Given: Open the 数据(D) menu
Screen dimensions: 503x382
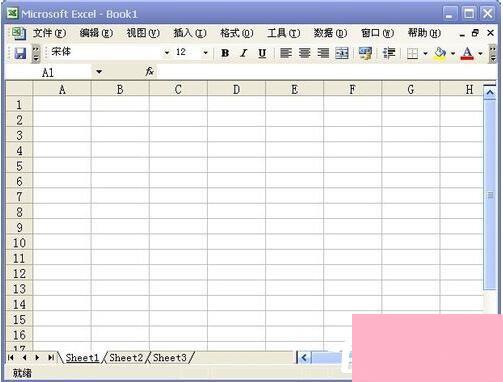Looking at the screenshot, I should (330, 33).
